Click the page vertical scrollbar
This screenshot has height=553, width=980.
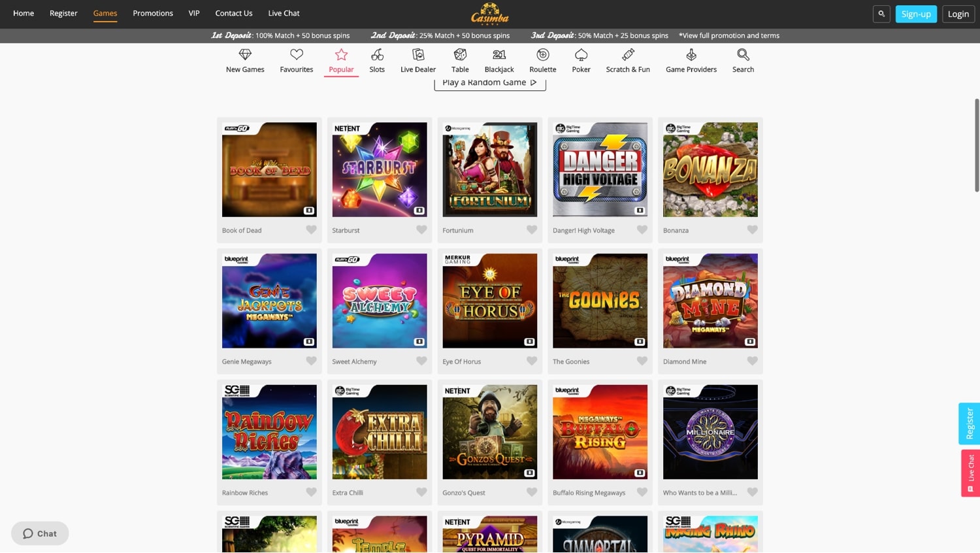pyautogui.click(x=977, y=145)
